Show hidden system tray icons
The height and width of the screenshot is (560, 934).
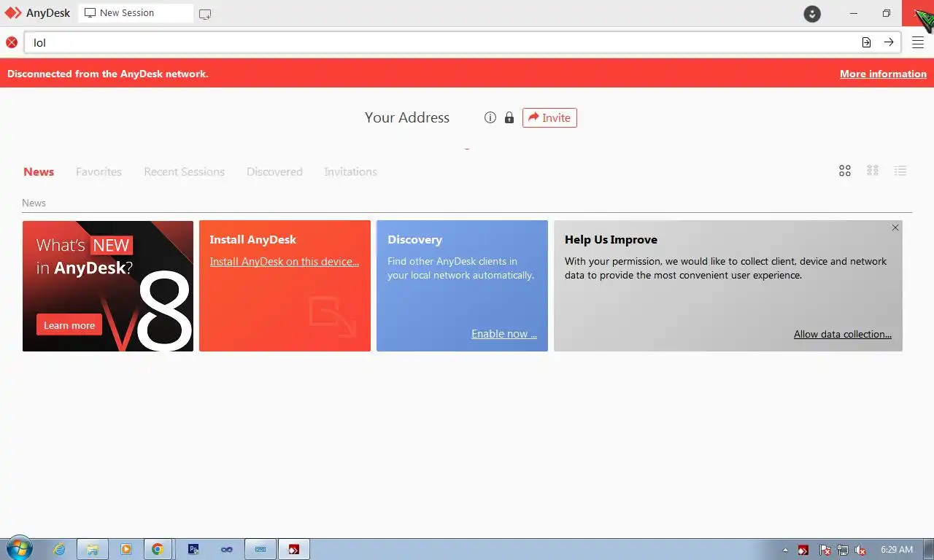coord(785,550)
